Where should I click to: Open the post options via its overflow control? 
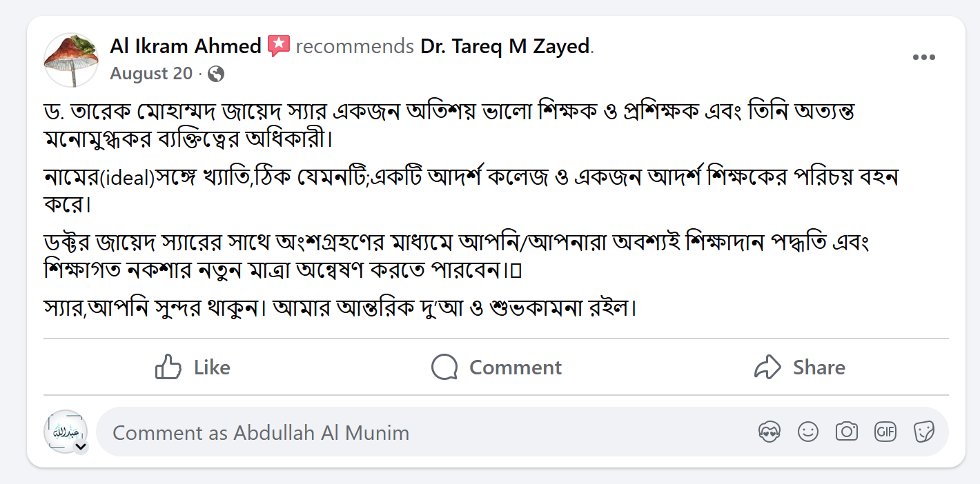coord(923,57)
